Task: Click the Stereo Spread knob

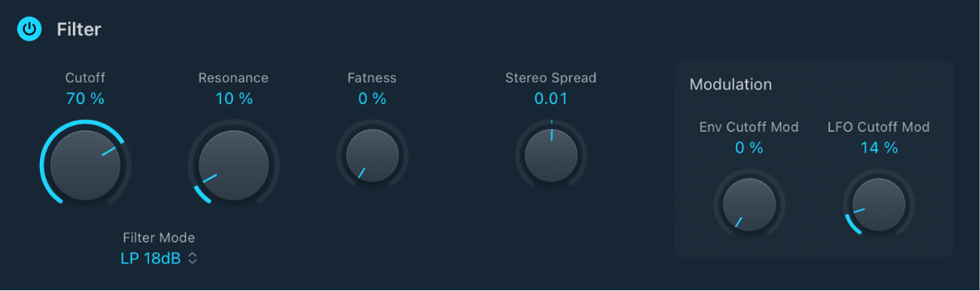Action: tap(551, 156)
